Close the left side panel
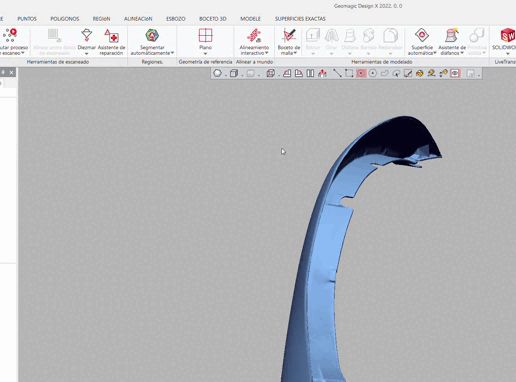The width and height of the screenshot is (516, 382). [12, 72]
